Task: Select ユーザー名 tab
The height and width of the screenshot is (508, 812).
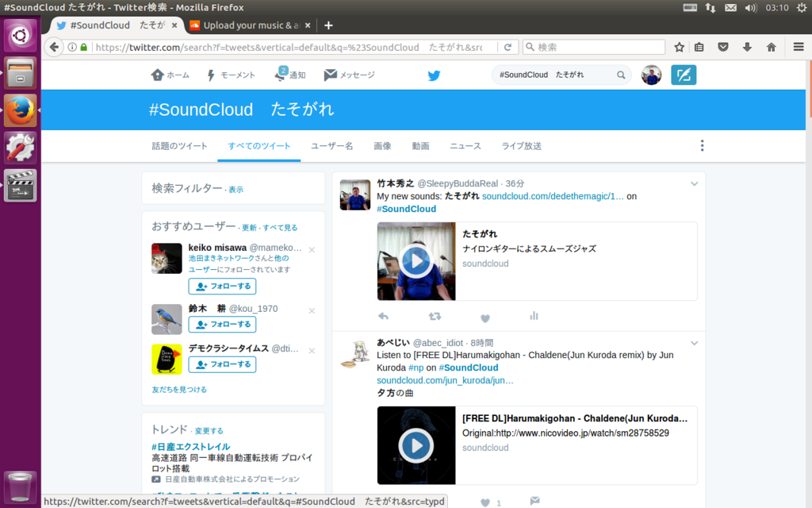Action: (x=332, y=146)
